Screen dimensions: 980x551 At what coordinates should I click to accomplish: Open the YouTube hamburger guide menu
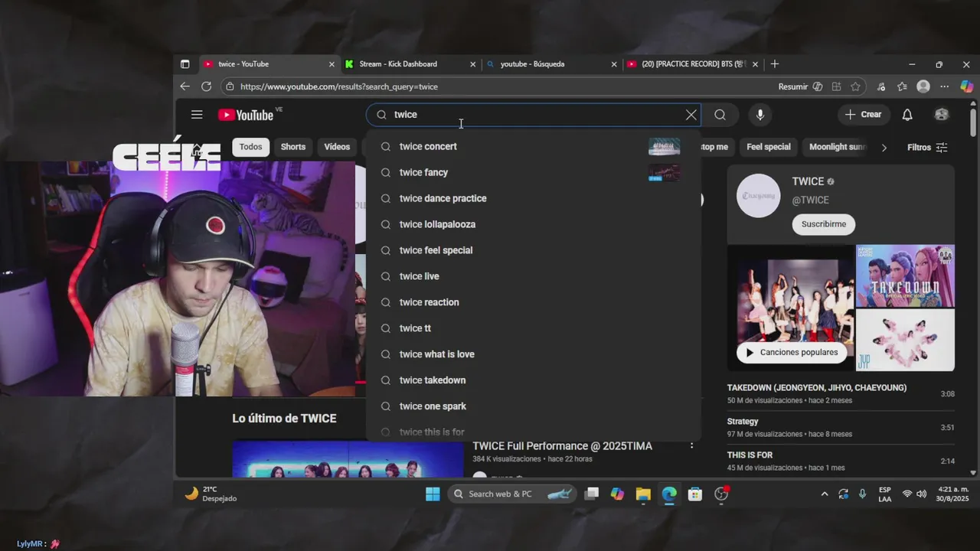point(197,115)
